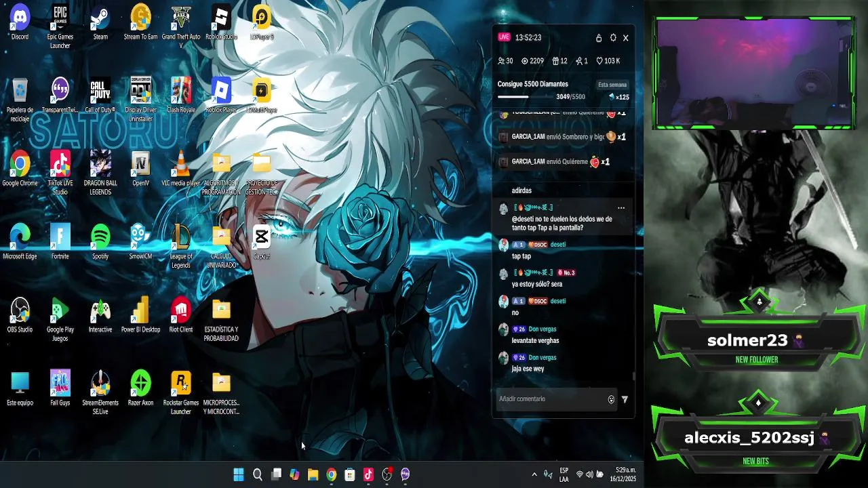Open the Discord desktop shortcut
The image size is (868, 488).
click(x=20, y=22)
